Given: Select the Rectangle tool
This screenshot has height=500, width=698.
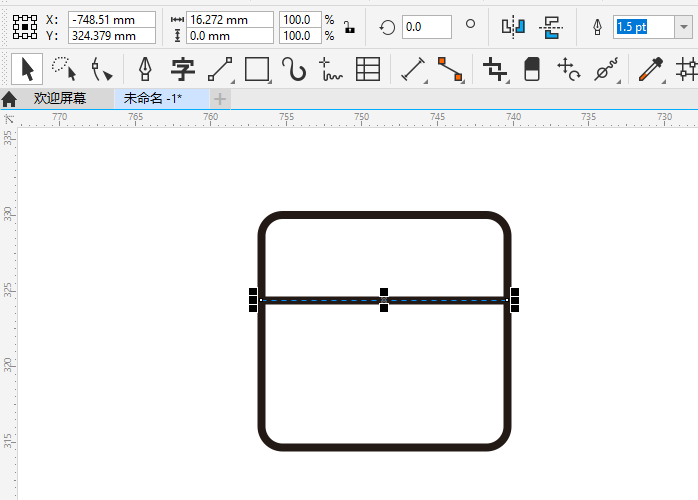Looking at the screenshot, I should click(257, 69).
